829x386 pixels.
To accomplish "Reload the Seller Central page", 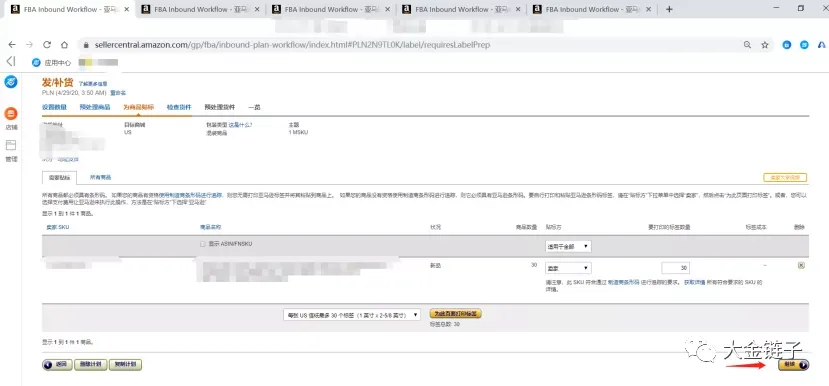I will click(x=47, y=45).
